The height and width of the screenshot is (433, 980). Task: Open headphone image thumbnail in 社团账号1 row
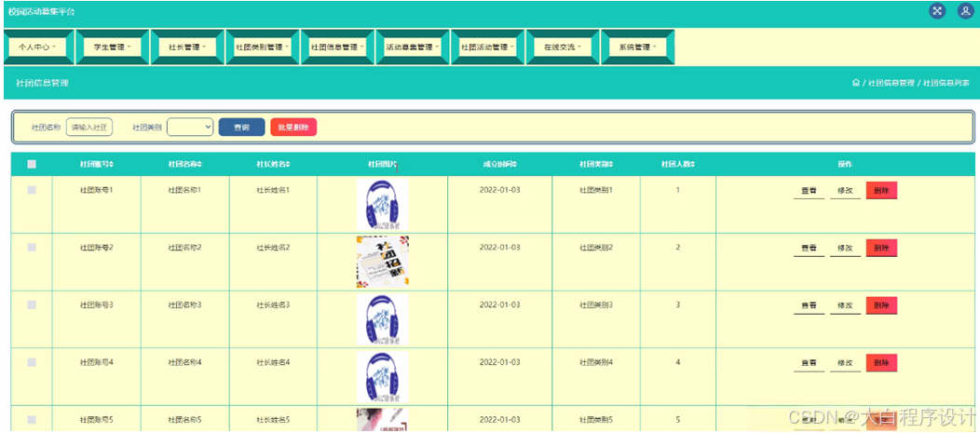(383, 204)
